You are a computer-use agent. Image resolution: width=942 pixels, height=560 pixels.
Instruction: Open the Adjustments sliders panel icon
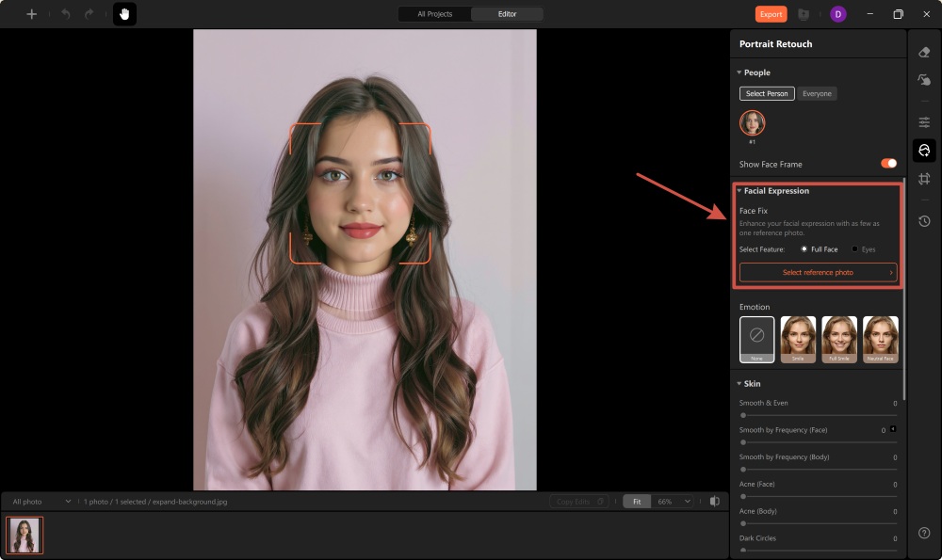(924, 121)
